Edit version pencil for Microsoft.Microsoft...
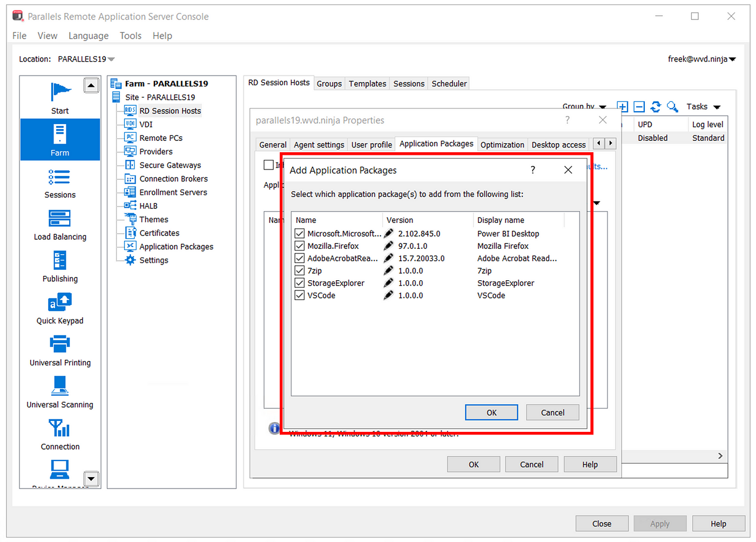This screenshot has height=542, width=756. coord(388,233)
